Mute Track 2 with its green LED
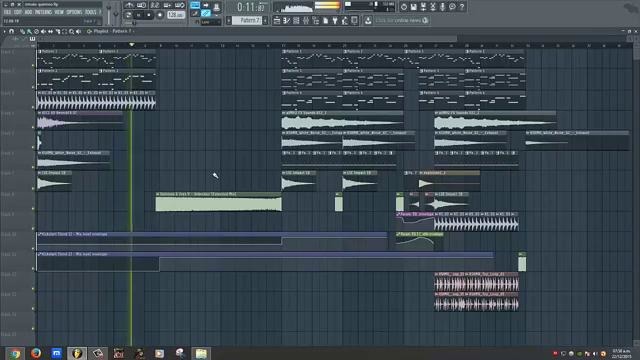The image size is (640, 360). (x=33, y=87)
